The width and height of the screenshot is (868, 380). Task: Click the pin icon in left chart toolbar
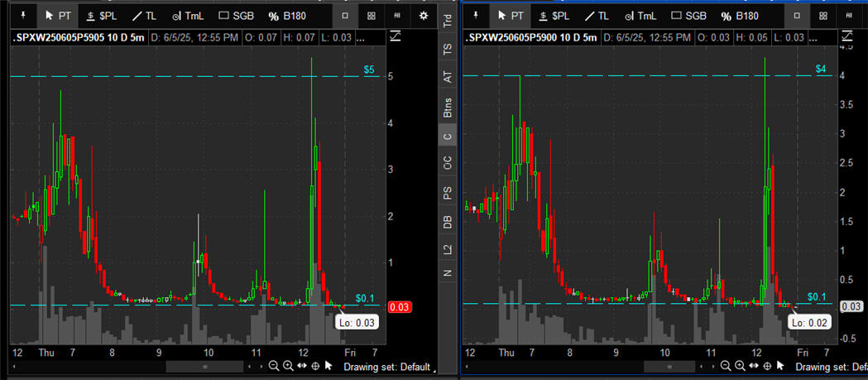coord(22,15)
